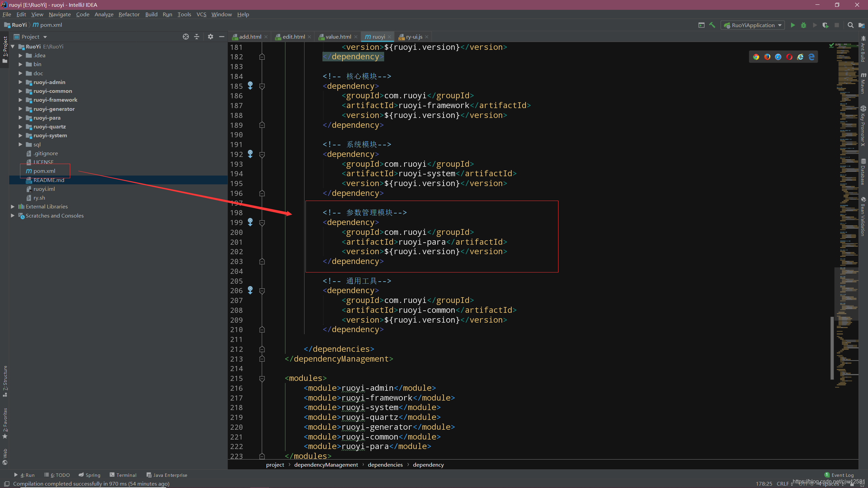Open the Database tool window

(x=863, y=171)
